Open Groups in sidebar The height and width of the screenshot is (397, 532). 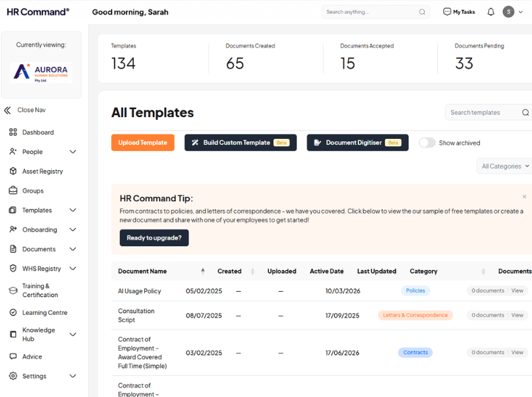[33, 191]
